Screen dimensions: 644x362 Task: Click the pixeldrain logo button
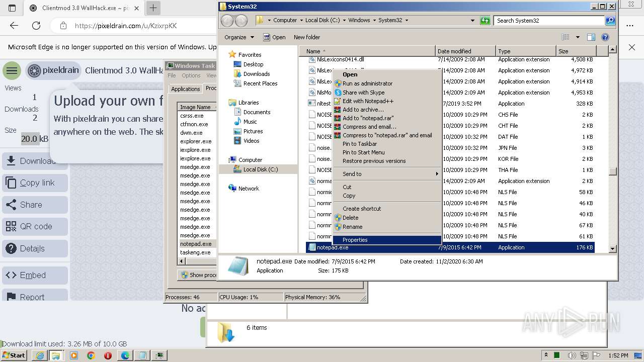(53, 70)
